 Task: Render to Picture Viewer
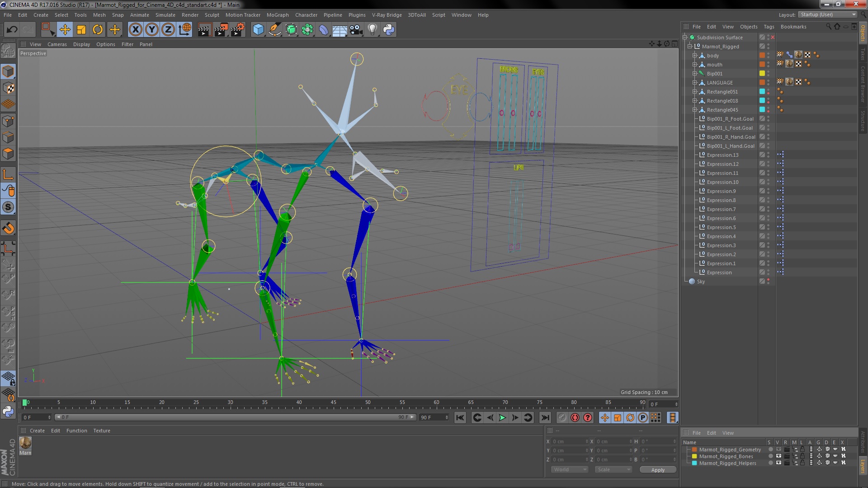[x=221, y=30]
